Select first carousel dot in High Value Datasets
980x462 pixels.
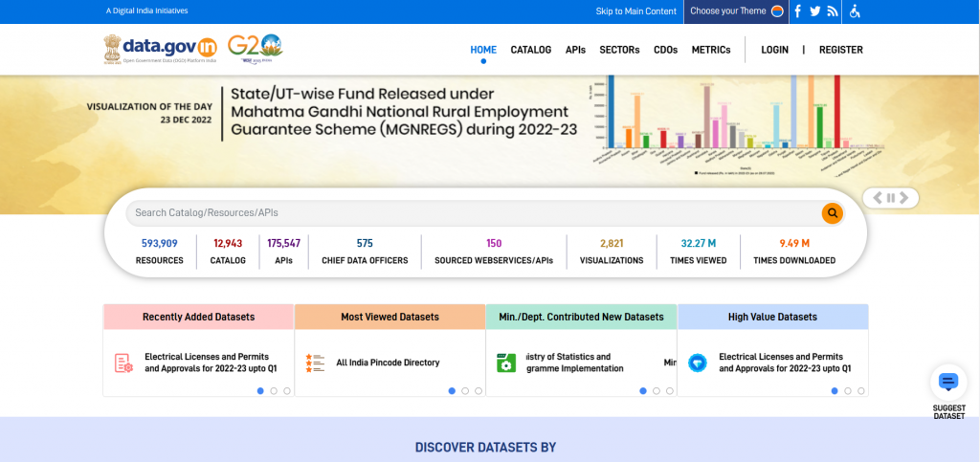[x=835, y=391]
